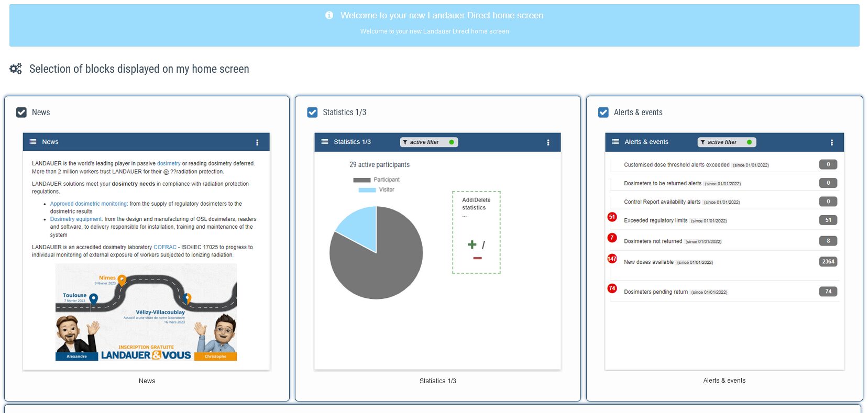Screen dimensions: 868x413
Task: Select Control Report availability alerts row
Action: pos(724,202)
